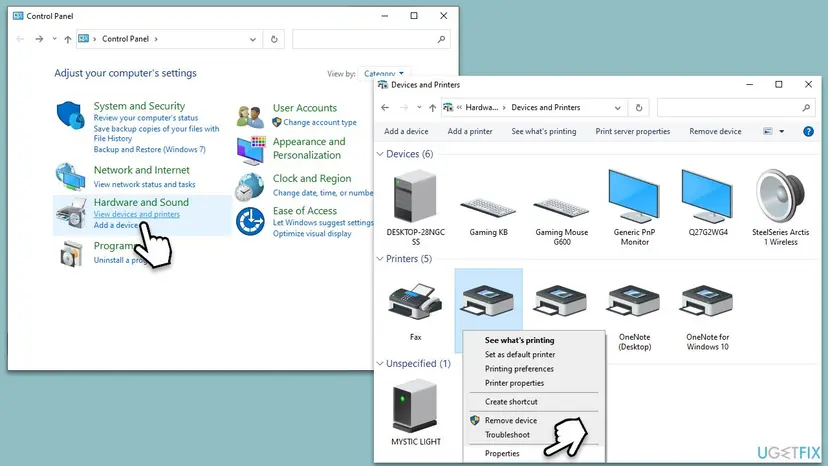The image size is (828, 466).
Task: Open Properties at bottom of context menu
Action: pos(502,453)
